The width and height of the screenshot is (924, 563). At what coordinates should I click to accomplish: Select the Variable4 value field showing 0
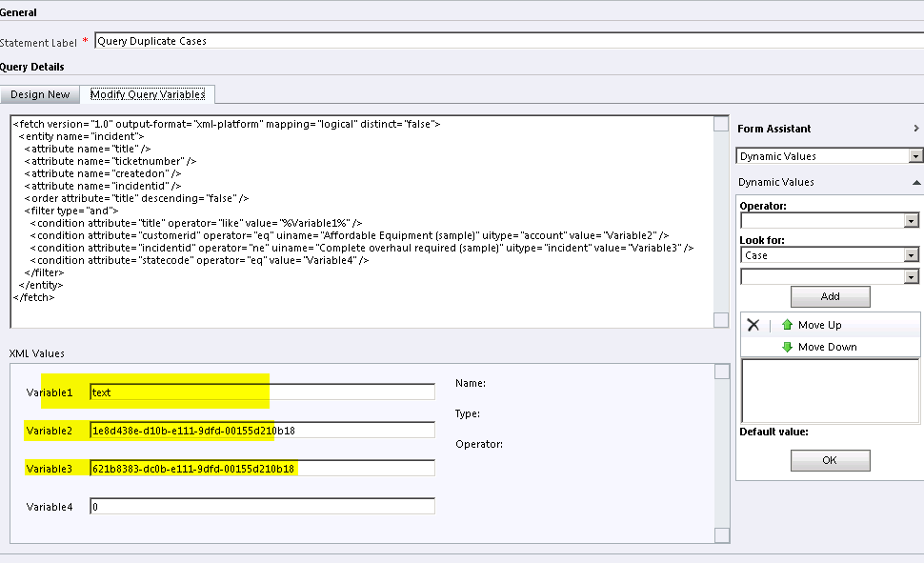click(x=262, y=506)
